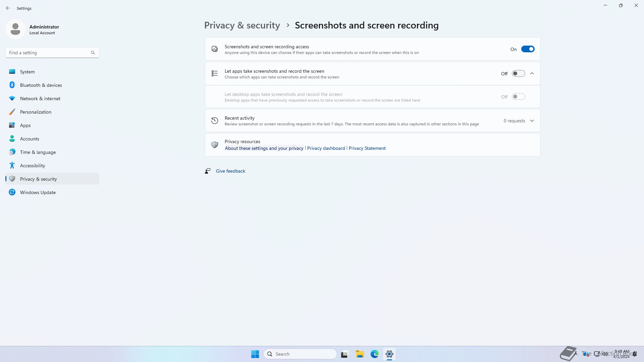Click the Privacy & security breadcrumb
The image size is (644, 362).
coord(242,25)
